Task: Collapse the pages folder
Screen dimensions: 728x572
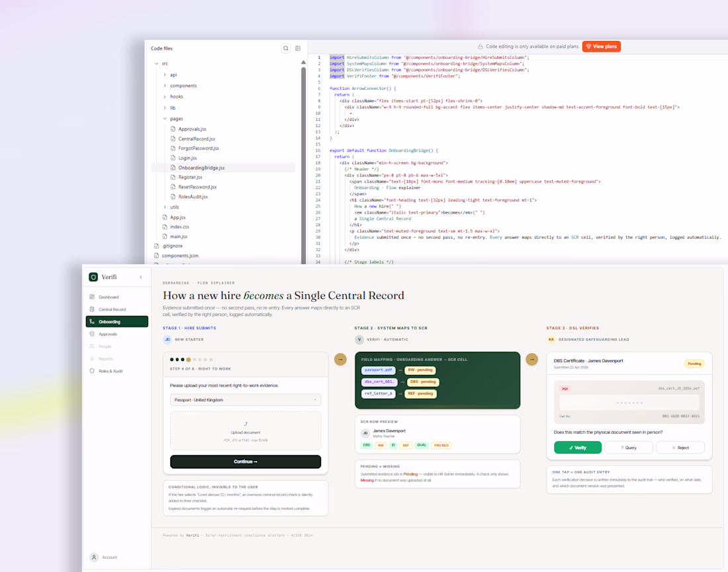Action: (165, 119)
